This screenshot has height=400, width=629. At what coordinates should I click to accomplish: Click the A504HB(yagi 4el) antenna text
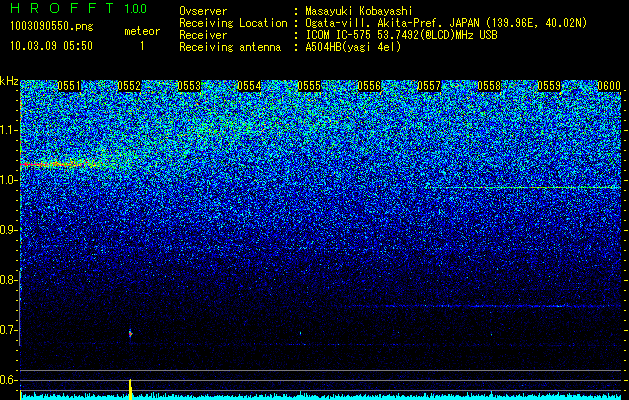point(353,47)
